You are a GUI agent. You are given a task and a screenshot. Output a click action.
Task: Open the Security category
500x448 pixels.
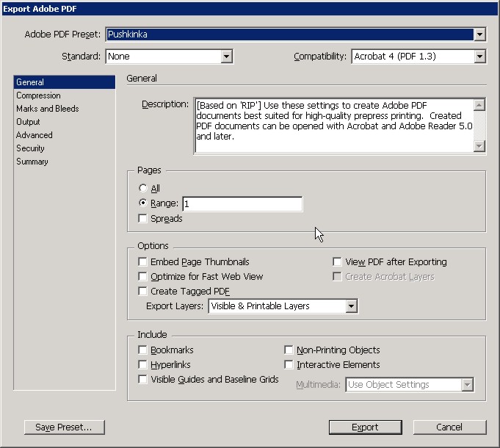pyautogui.click(x=65, y=148)
